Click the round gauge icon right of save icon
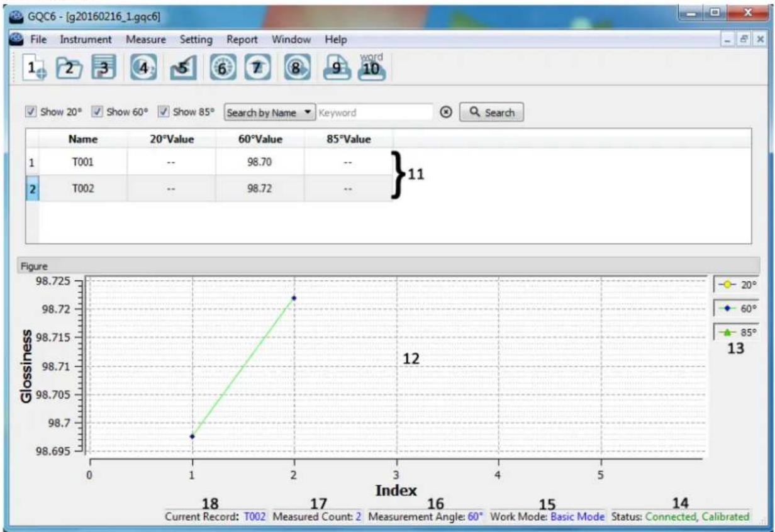The width and height of the screenshot is (775, 532). coord(143,67)
